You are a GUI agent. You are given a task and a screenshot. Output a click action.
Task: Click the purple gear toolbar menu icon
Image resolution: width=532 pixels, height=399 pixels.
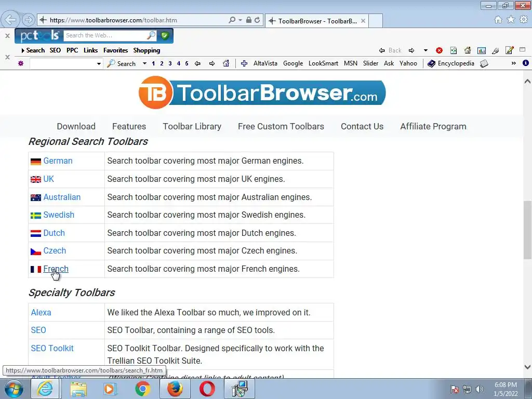tap(21, 63)
